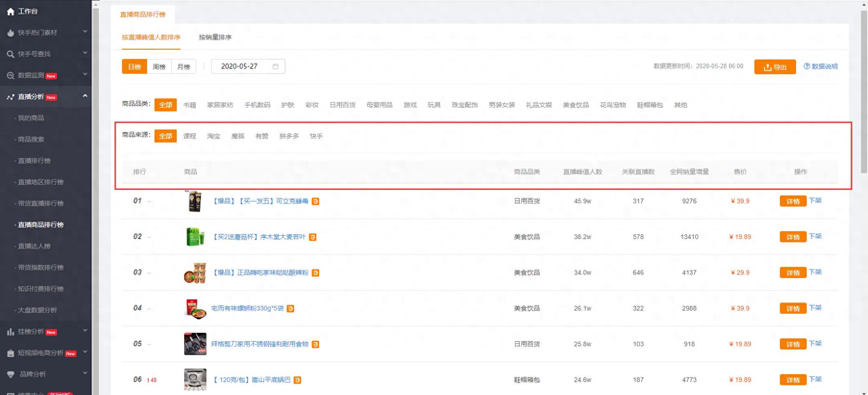Click the diamond icon for 品牌分析
The width and height of the screenshot is (868, 395).
click(10, 375)
